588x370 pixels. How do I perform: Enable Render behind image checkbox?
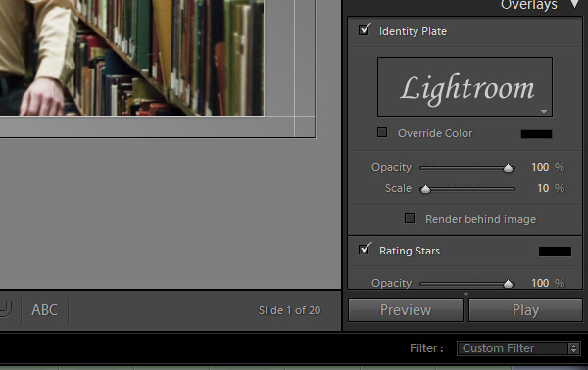tap(410, 218)
